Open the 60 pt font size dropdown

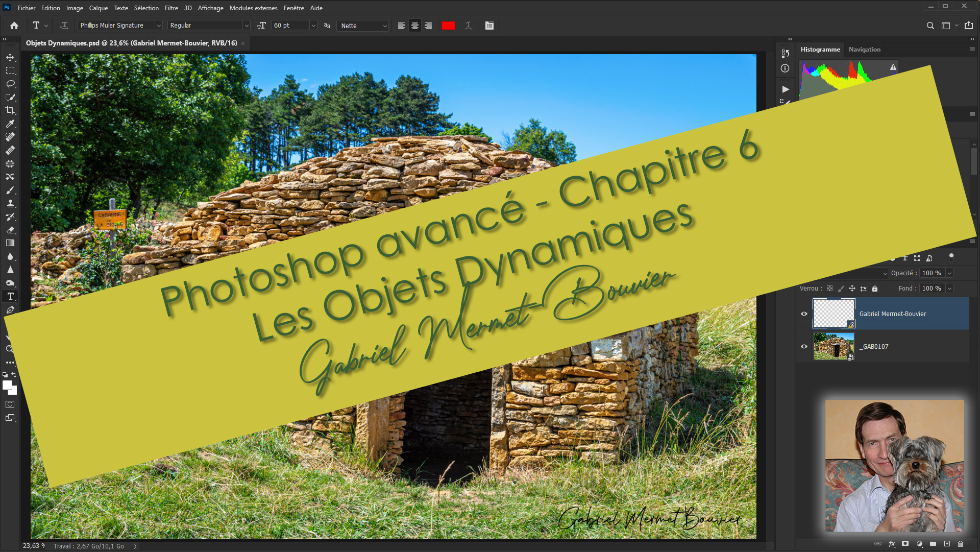click(313, 26)
